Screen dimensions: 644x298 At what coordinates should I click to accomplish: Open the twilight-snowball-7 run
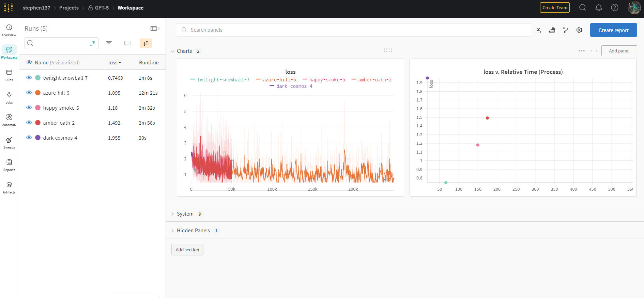coord(65,78)
